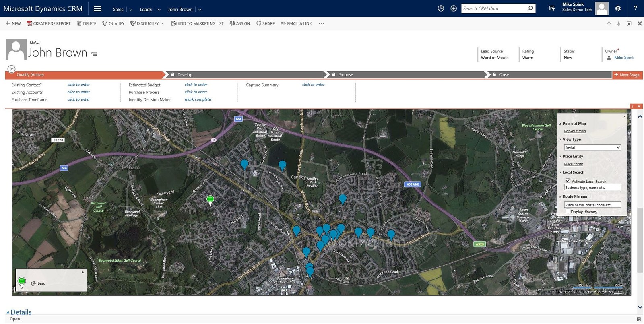Enable Display Itinerary checkbox
The height and width of the screenshot is (324, 644).
568,211
